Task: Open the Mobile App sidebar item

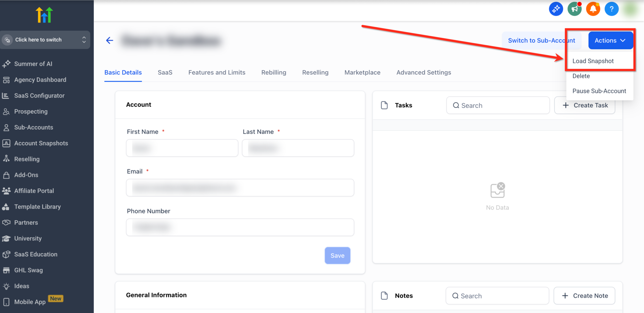Action: click(x=29, y=302)
